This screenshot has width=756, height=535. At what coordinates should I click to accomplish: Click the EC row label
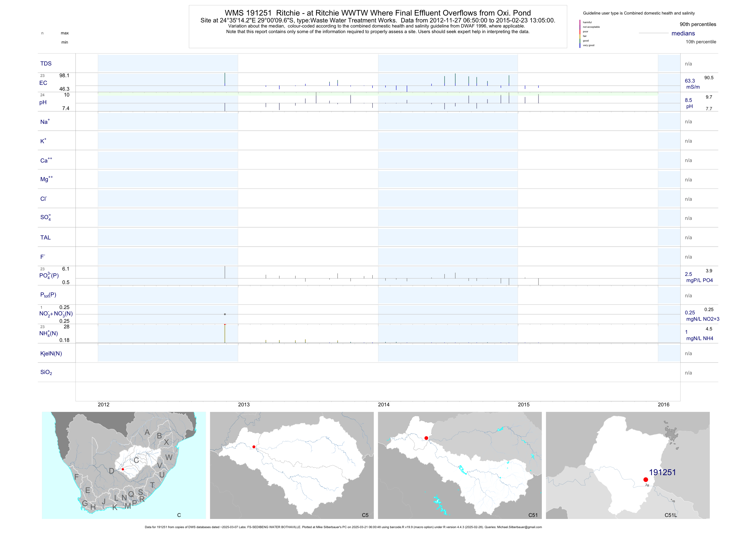(x=43, y=83)
